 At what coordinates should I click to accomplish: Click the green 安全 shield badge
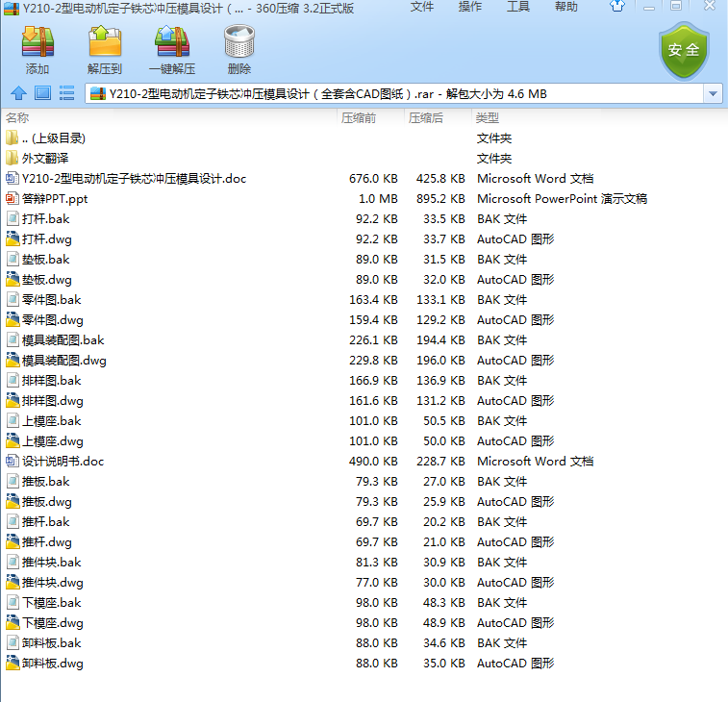[x=684, y=51]
